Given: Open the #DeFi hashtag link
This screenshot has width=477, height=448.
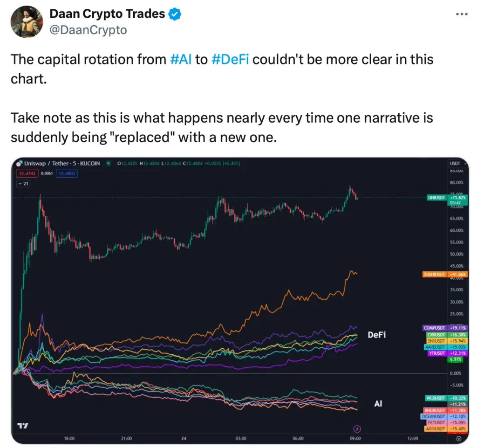Looking at the screenshot, I should tap(230, 60).
